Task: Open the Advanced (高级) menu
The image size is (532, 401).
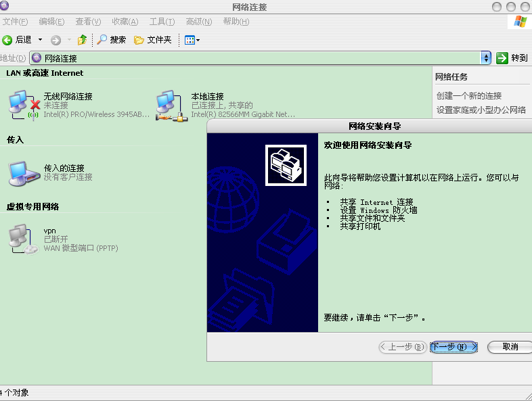Action: pyautogui.click(x=199, y=22)
